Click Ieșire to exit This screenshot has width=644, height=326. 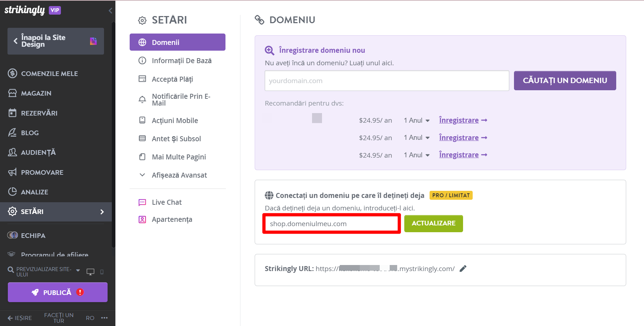pos(20,318)
